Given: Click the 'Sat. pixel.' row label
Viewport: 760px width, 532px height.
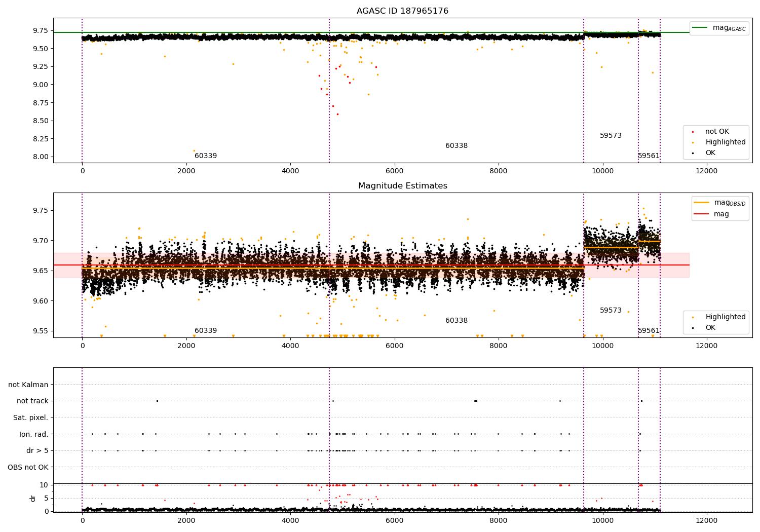Looking at the screenshot, I should pos(31,417).
